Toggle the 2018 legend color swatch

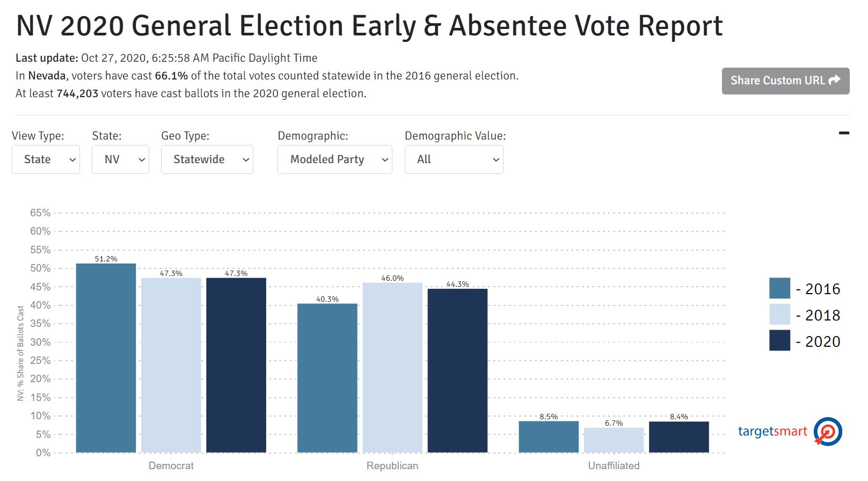click(x=779, y=315)
